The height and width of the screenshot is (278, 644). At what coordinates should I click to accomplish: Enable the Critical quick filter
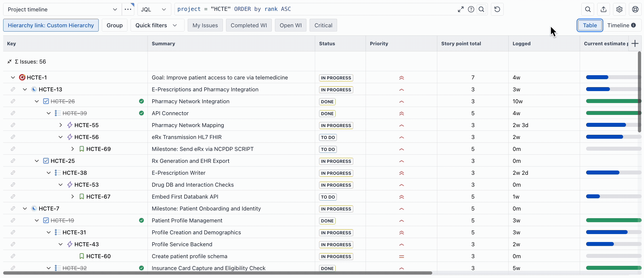323,25
